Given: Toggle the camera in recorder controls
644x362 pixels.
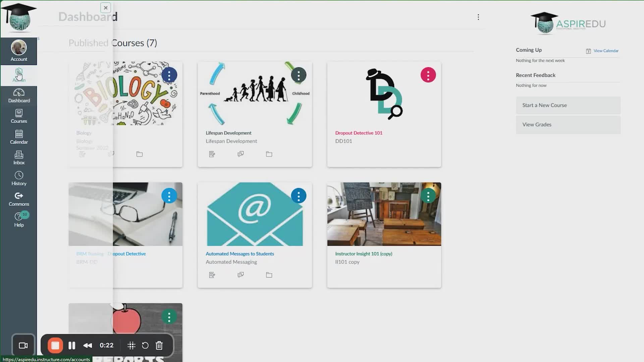Looking at the screenshot, I should 23,346.
